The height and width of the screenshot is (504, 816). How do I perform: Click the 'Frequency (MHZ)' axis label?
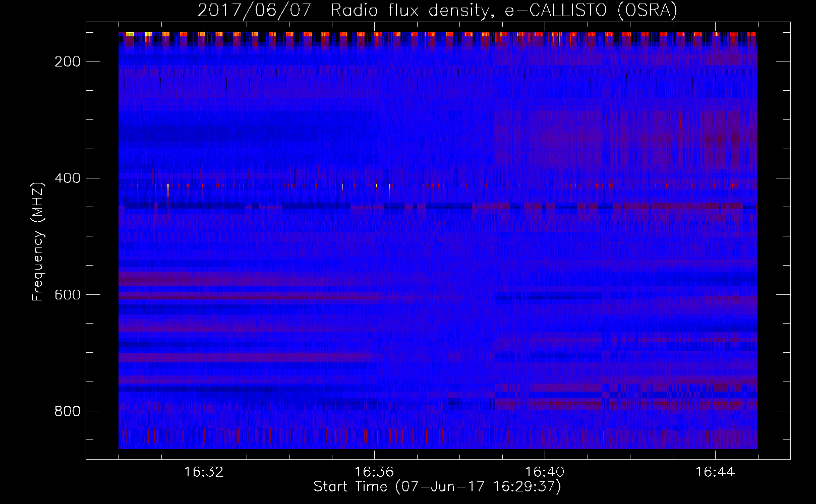38,241
